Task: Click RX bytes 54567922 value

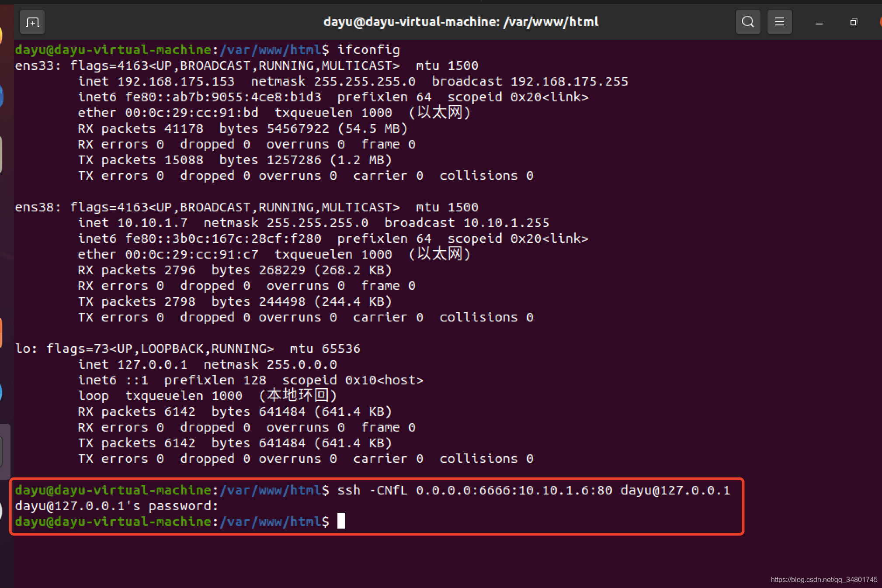Action: pos(298,128)
